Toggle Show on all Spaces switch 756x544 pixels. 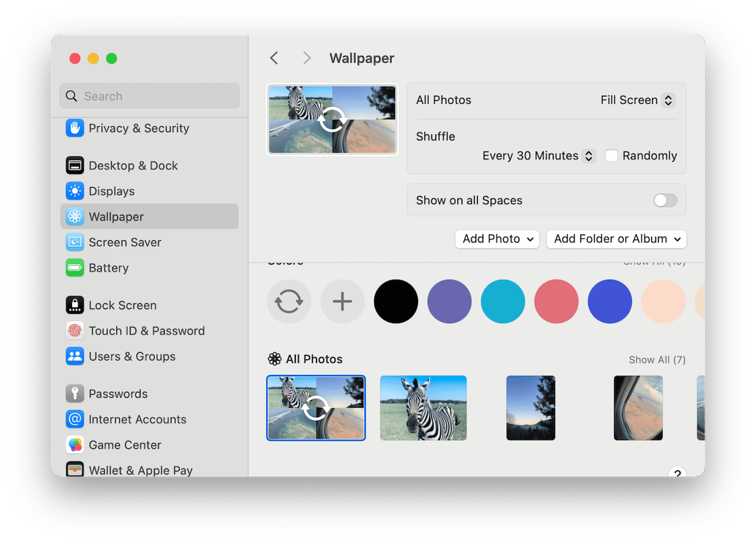pos(665,200)
